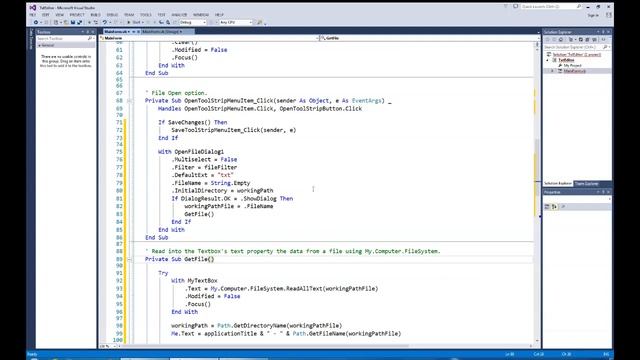Click the editor horizontal scrollbar
640x360 pixels.
click(x=265, y=346)
